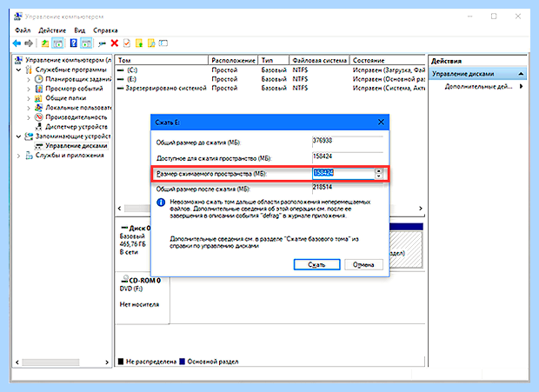The height and width of the screenshot is (392, 539).
Task: Click the blue Back arrow in toolbar
Action: coord(17,43)
